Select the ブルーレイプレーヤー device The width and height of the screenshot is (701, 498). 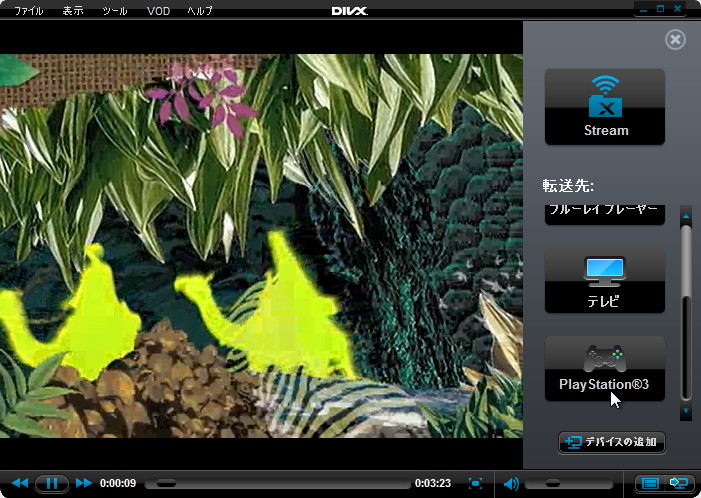tap(604, 215)
